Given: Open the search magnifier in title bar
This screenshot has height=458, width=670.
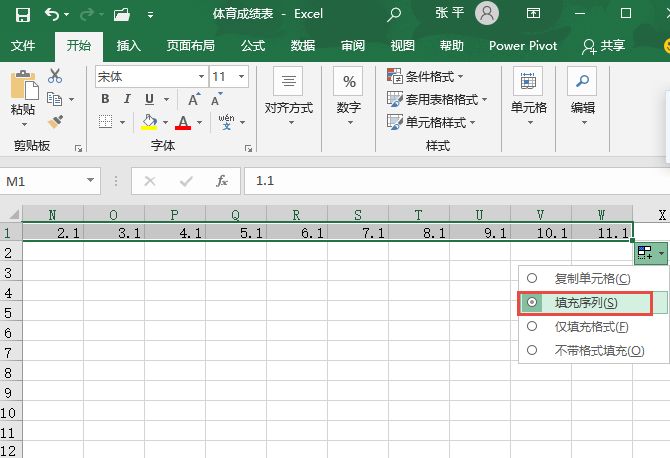Looking at the screenshot, I should 394,15.
